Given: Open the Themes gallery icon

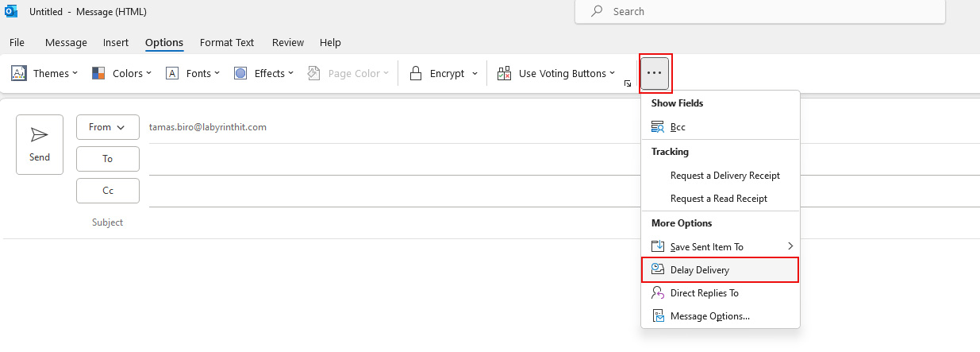Looking at the screenshot, I should click(19, 73).
